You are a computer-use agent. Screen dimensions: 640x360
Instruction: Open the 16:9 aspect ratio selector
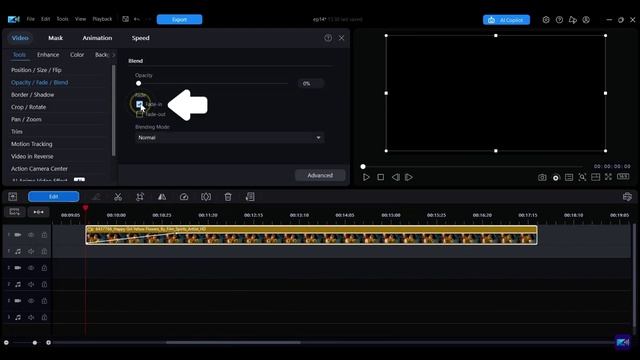(623, 176)
